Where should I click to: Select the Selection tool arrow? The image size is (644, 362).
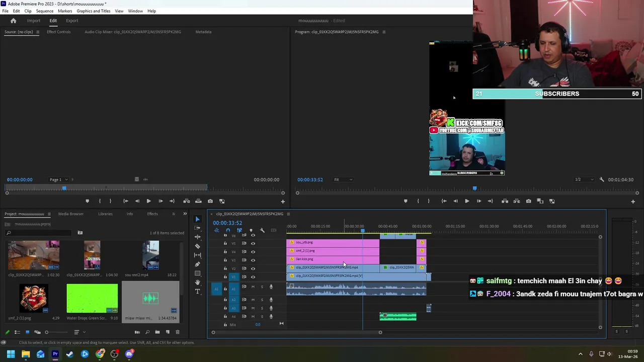click(x=197, y=219)
